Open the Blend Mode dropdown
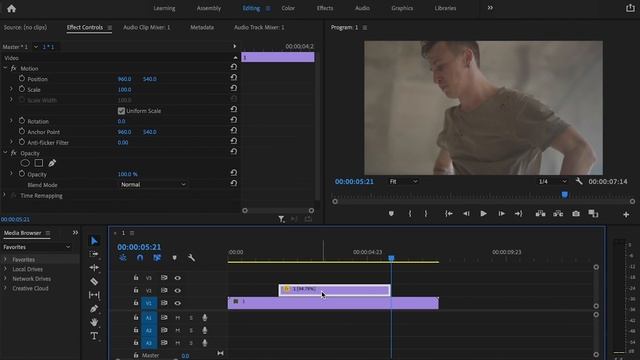 (153, 184)
